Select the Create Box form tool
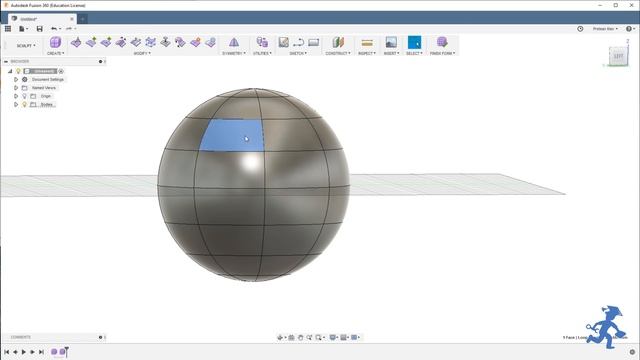640x360 pixels. 55,42
